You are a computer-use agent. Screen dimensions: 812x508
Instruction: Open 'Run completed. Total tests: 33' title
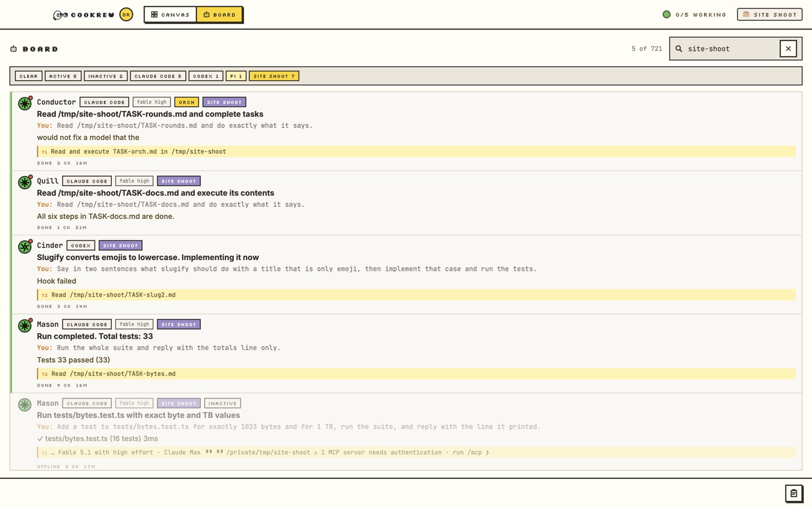(95, 337)
